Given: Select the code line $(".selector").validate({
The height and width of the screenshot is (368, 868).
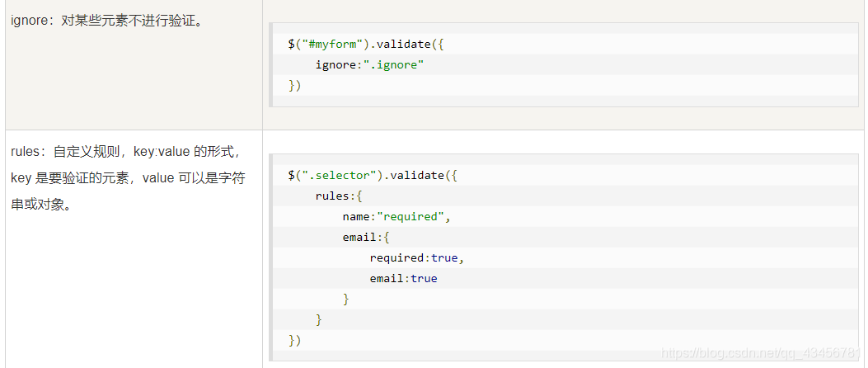Looking at the screenshot, I should point(373,176).
